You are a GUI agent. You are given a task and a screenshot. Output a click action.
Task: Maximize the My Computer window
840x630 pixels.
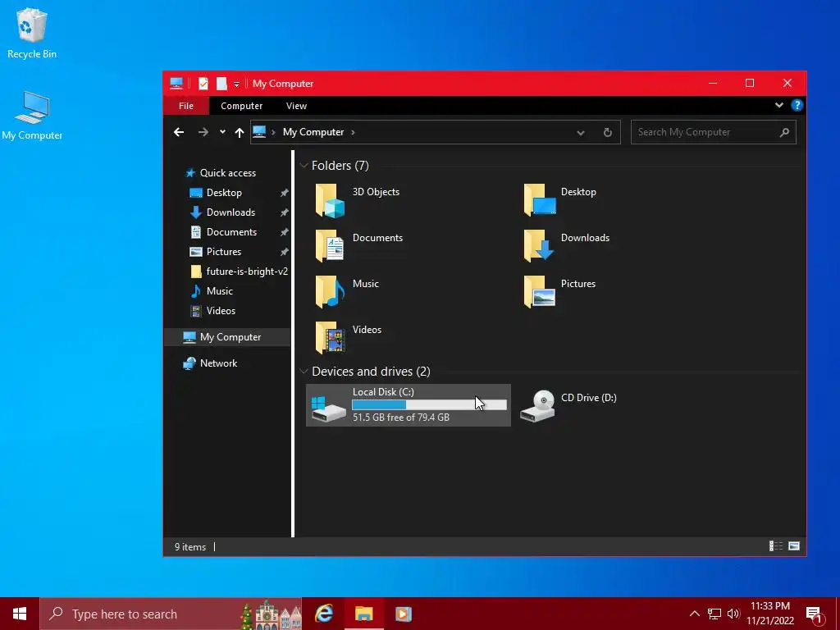click(750, 83)
